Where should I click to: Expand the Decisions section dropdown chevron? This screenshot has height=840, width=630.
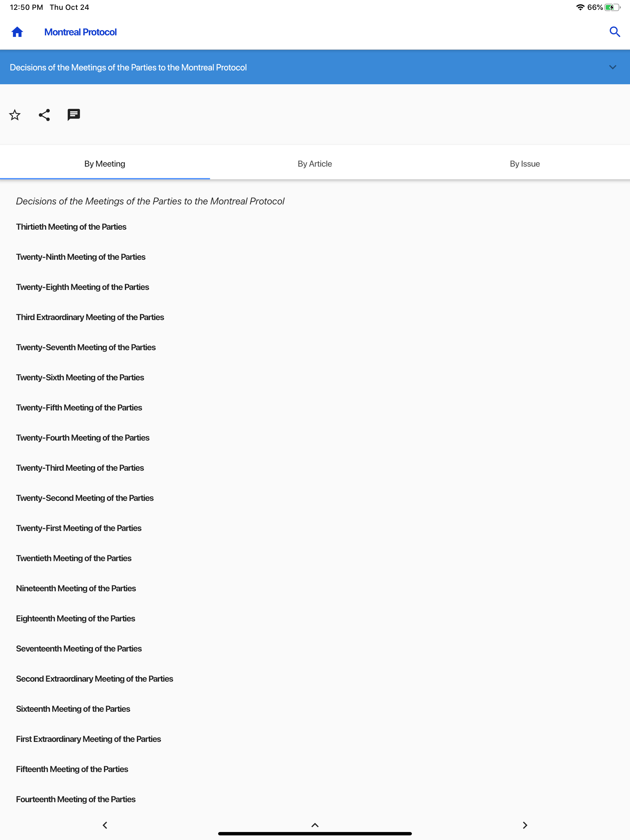(612, 67)
